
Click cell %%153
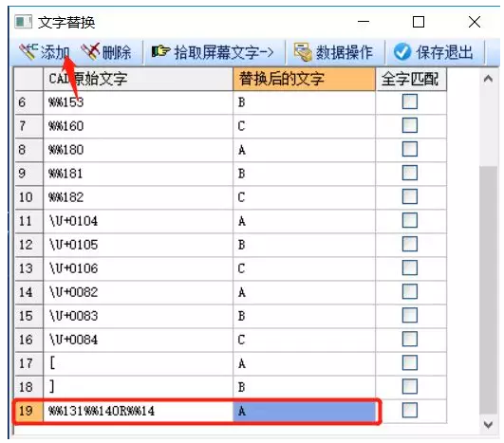pos(138,102)
